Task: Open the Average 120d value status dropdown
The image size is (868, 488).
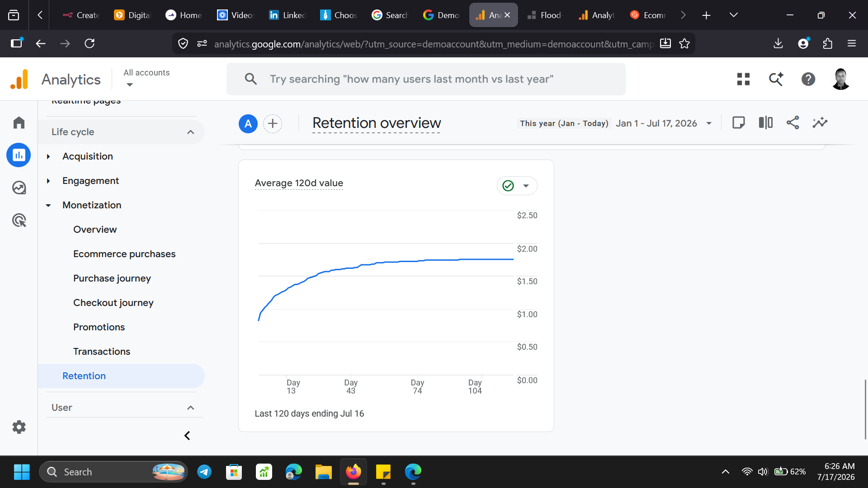Action: (526, 186)
